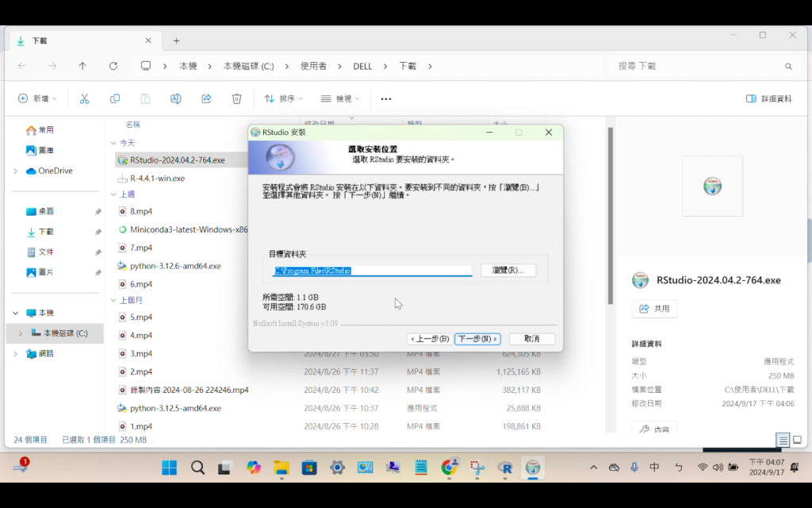The height and width of the screenshot is (508, 812).
Task: Click 本機磁碟 (C:) in address breadcrumb
Action: [x=248, y=67]
